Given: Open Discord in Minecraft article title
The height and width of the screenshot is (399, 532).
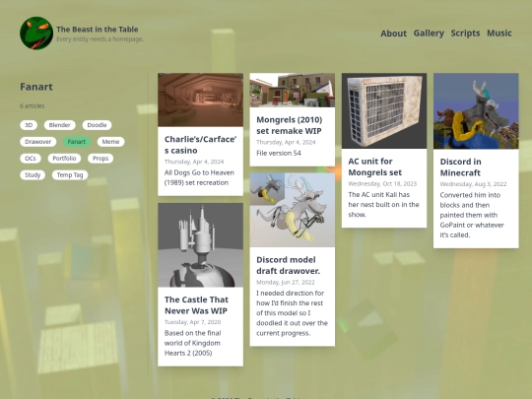Looking at the screenshot, I should point(460,167).
